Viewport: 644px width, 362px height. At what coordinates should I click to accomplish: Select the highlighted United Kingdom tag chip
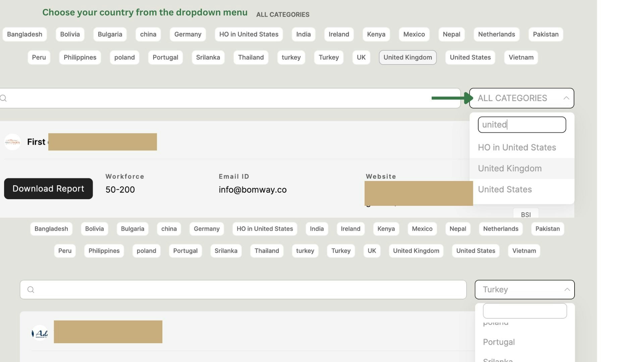click(x=408, y=57)
